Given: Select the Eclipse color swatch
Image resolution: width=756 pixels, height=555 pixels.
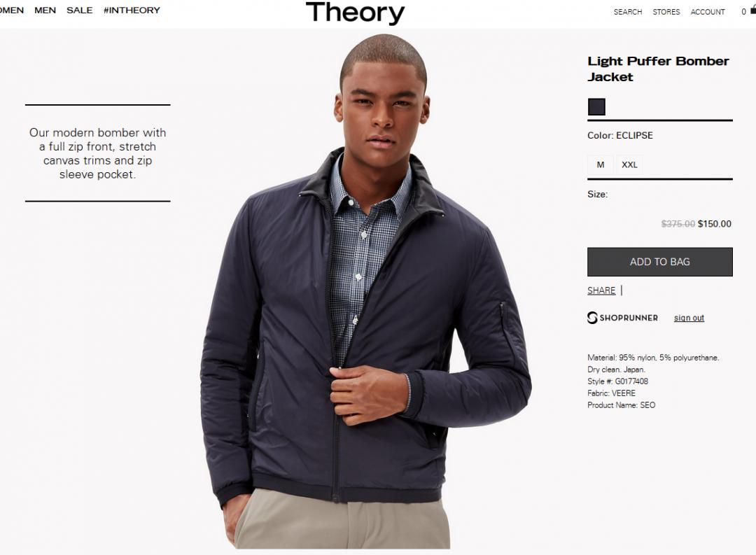Looking at the screenshot, I should (596, 106).
